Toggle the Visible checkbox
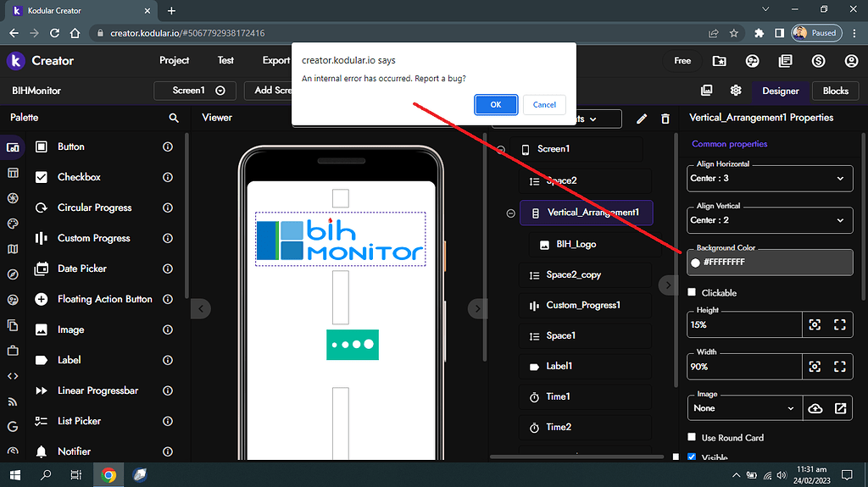The image size is (868, 487). [x=692, y=457]
